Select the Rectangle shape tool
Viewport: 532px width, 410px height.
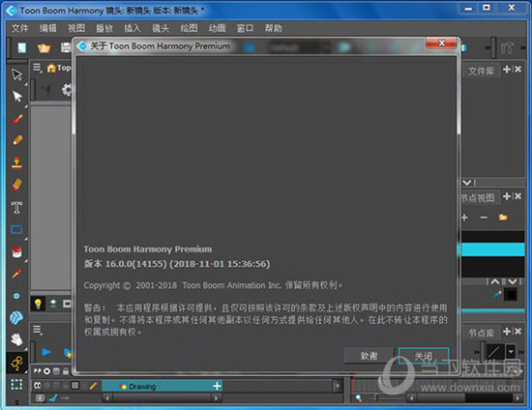click(x=16, y=229)
